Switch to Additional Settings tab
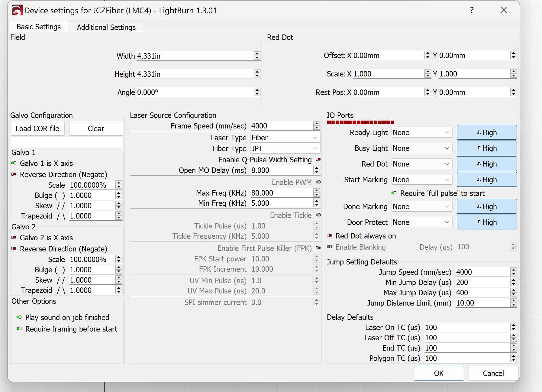542x392 pixels. 106,27
